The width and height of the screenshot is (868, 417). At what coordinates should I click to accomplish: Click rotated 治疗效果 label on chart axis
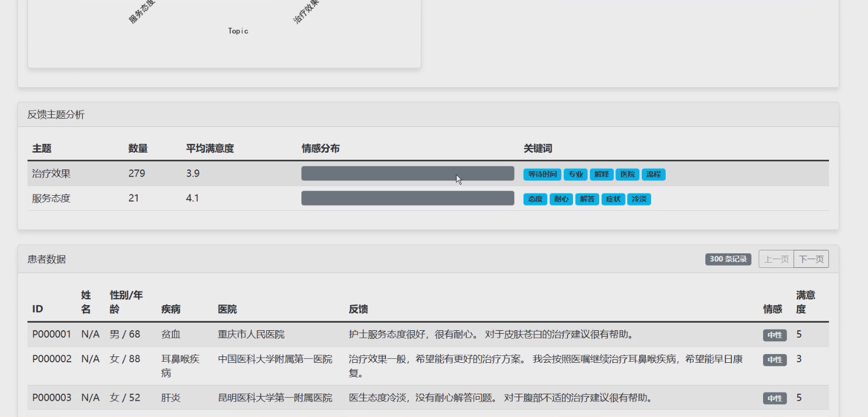tap(306, 11)
